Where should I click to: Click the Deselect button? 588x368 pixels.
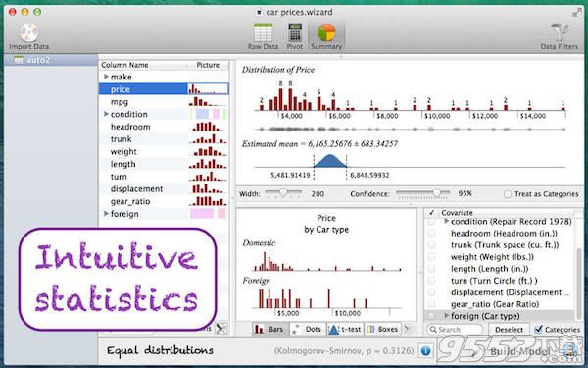(x=509, y=330)
